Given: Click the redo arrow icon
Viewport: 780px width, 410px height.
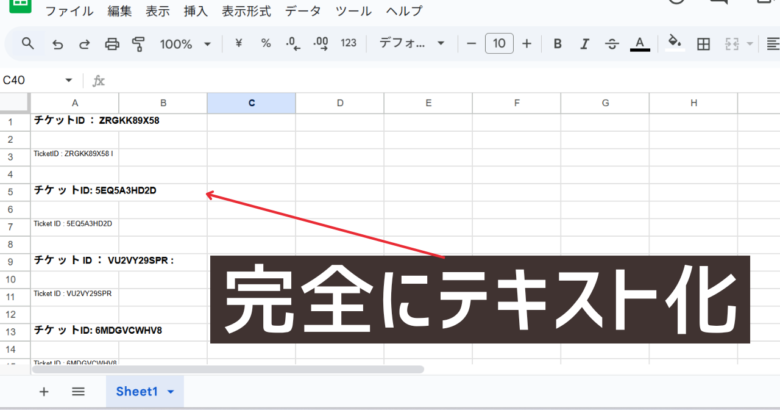Looking at the screenshot, I should click(x=84, y=44).
